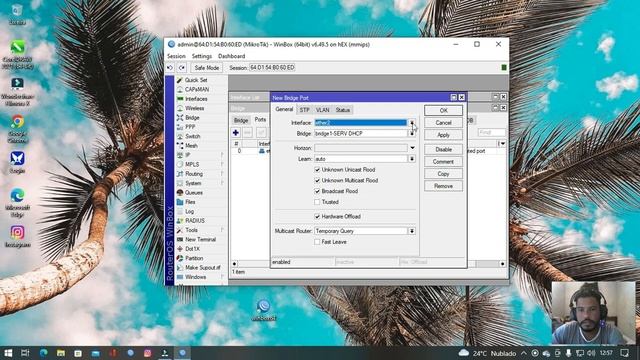Open CAPsMAN in the sidebar
The height and width of the screenshot is (360, 640).
pyautogui.click(x=197, y=89)
